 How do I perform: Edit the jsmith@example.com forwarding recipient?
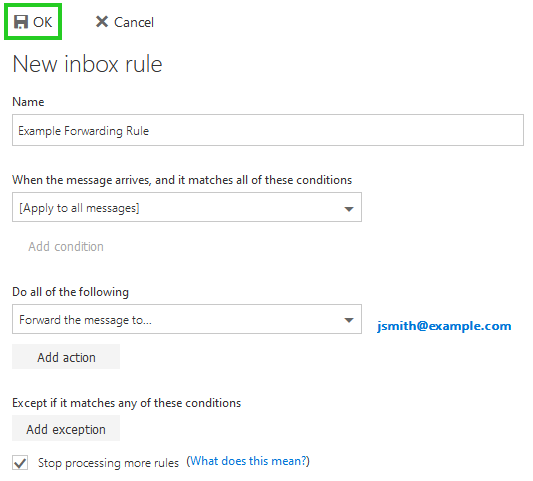(x=444, y=326)
